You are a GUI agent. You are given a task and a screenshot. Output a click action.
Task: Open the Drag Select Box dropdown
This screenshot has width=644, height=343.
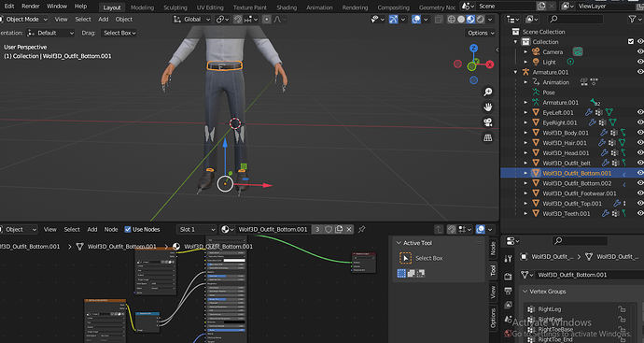[119, 33]
